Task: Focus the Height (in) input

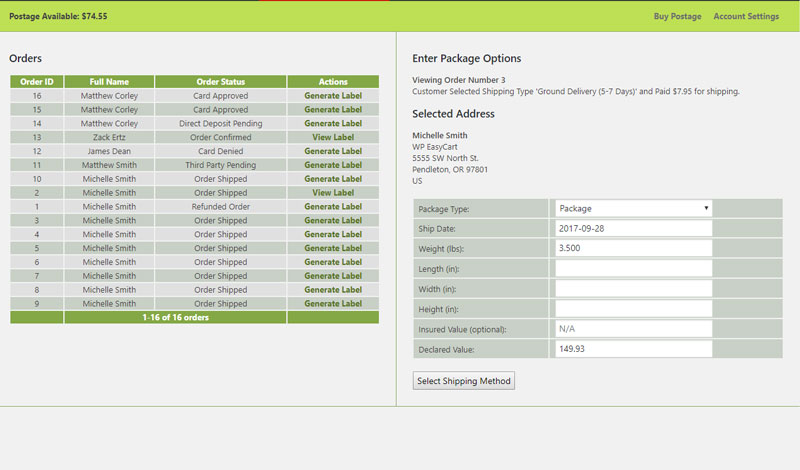Action: [x=634, y=309]
